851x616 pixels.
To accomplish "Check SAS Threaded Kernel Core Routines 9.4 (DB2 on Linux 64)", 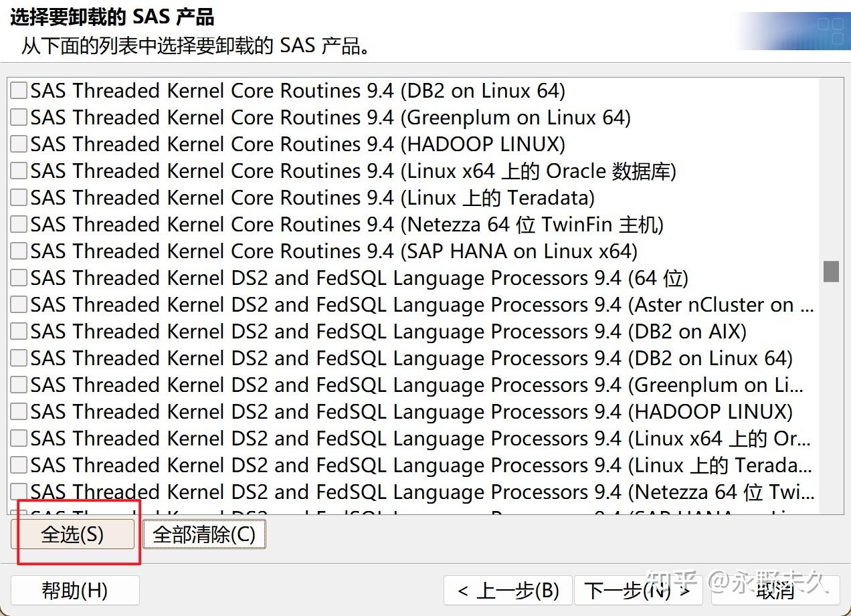I will tap(18, 90).
